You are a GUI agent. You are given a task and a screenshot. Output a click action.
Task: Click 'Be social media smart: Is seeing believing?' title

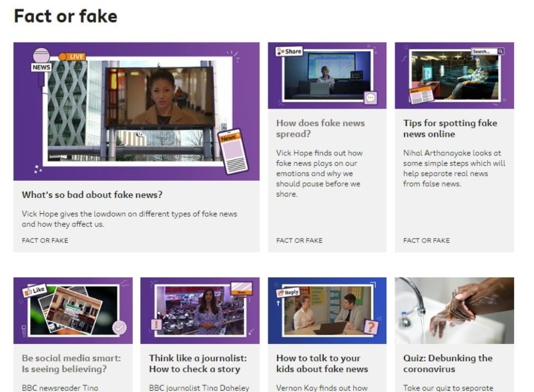click(71, 363)
